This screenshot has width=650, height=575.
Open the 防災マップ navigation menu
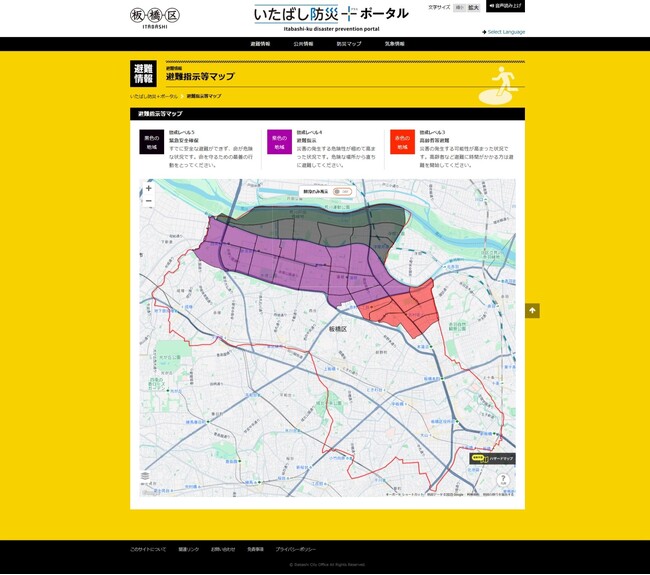coord(348,44)
